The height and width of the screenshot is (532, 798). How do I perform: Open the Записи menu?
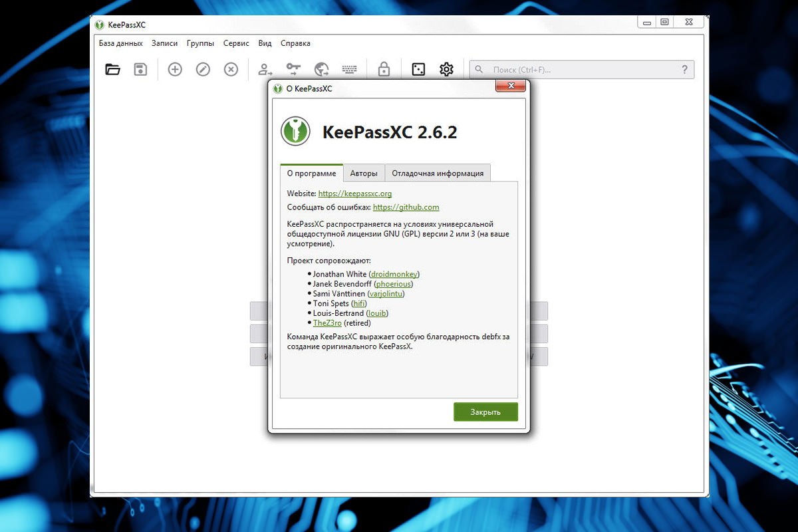point(164,43)
